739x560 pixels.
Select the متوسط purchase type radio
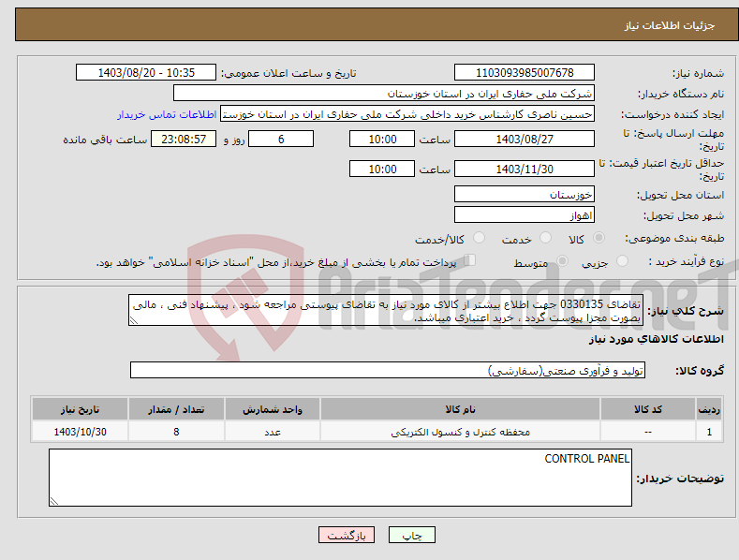tap(562, 260)
